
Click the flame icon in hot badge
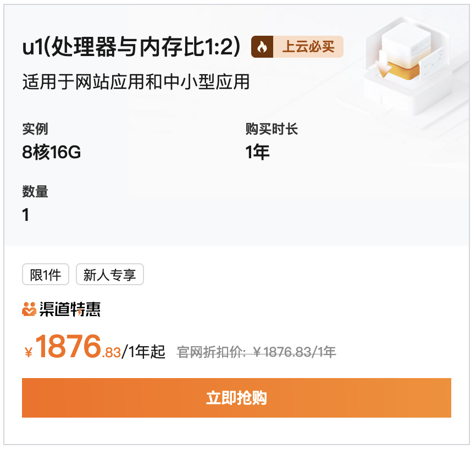click(x=262, y=47)
